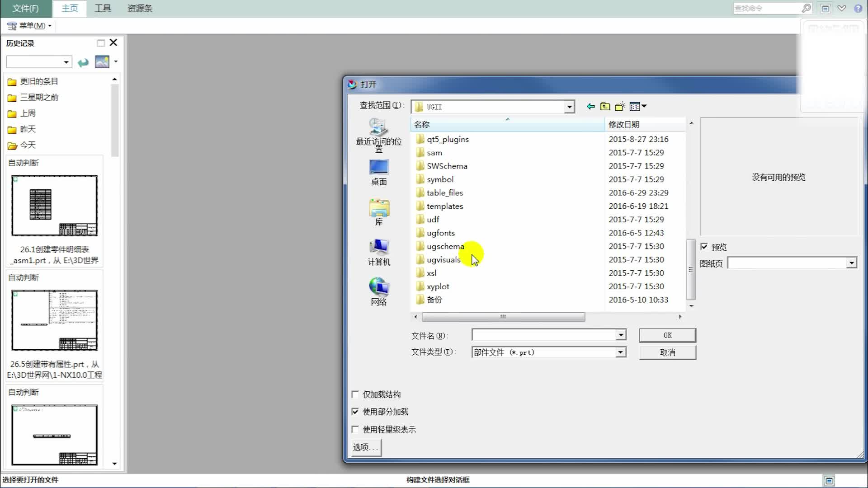
Task: Expand the UGII look-in dropdown
Action: point(569,107)
